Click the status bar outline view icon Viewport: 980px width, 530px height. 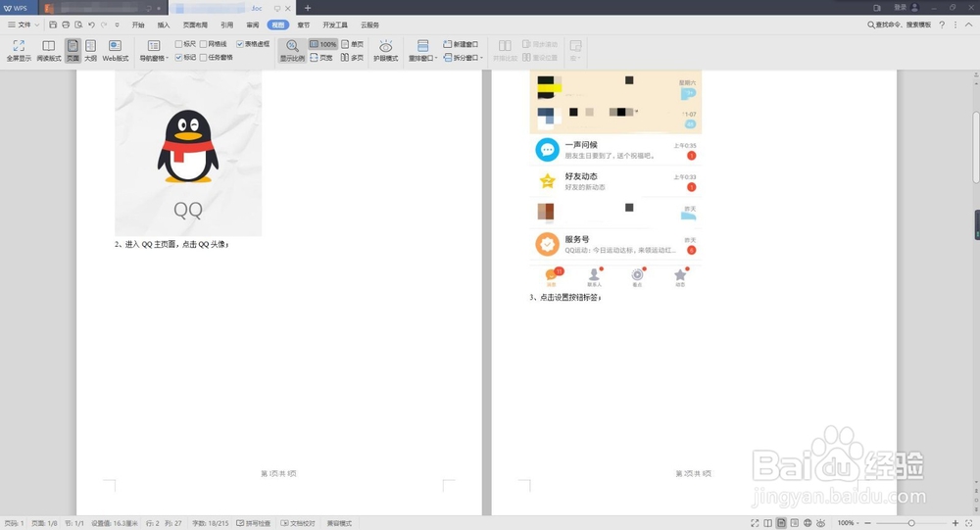coord(795,523)
